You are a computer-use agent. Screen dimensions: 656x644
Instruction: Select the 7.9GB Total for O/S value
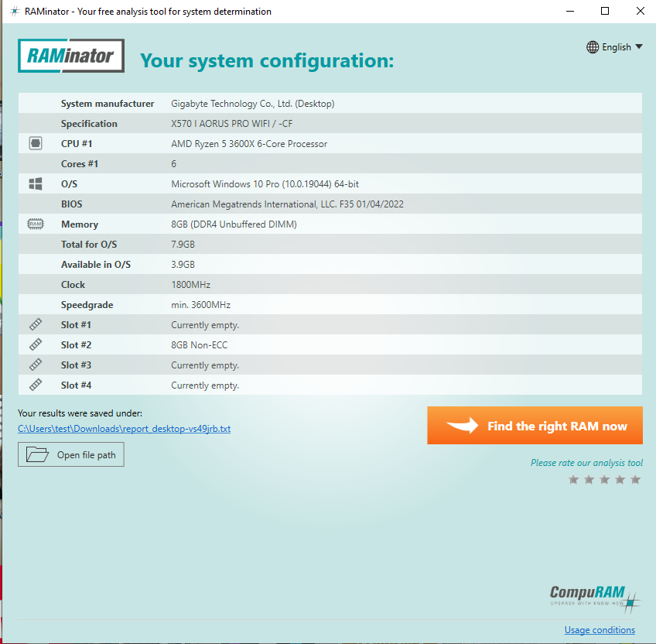point(183,244)
